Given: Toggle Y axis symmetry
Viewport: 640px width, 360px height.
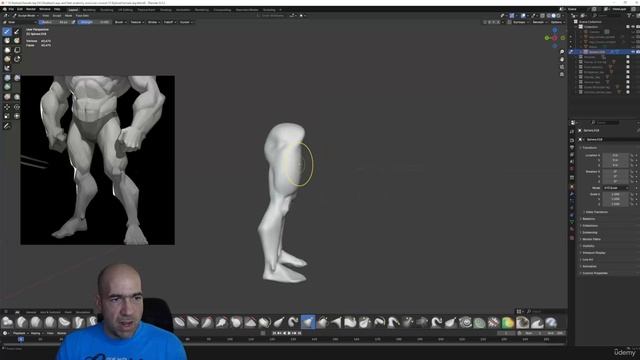Looking at the screenshot, I should (493, 22).
